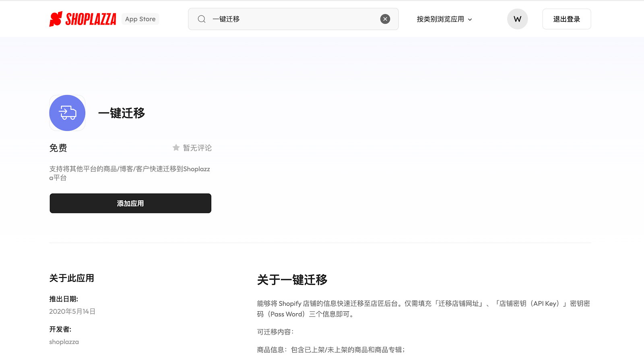Open the shoplazza developer link
Screen dimensions: 644x356
click(64, 342)
